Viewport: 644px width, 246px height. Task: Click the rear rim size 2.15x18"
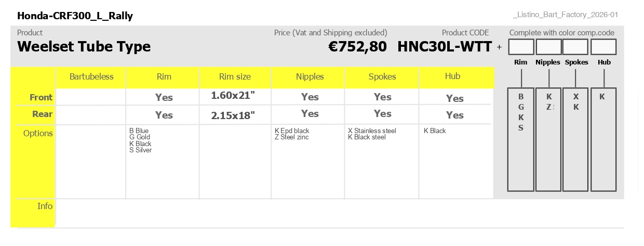coord(233,115)
